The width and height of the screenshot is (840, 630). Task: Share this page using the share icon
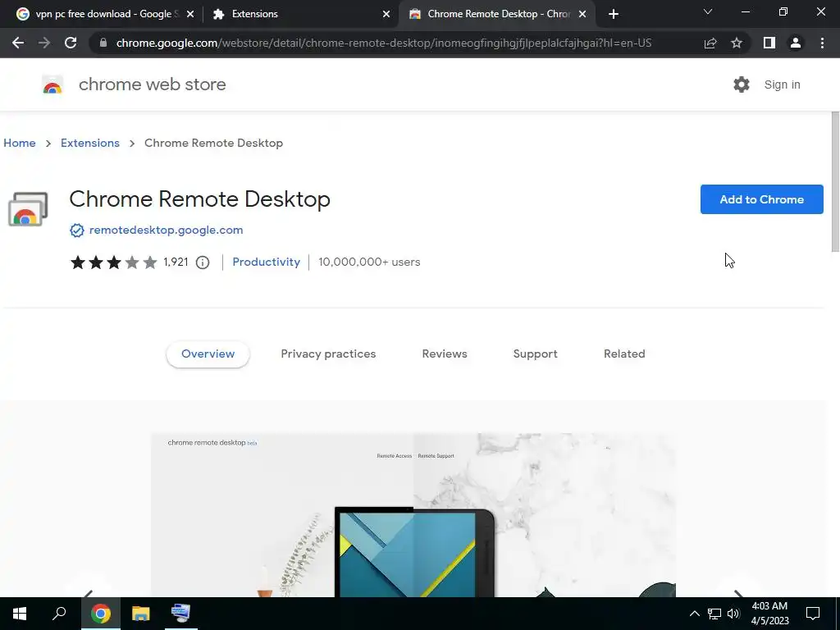[x=710, y=43]
